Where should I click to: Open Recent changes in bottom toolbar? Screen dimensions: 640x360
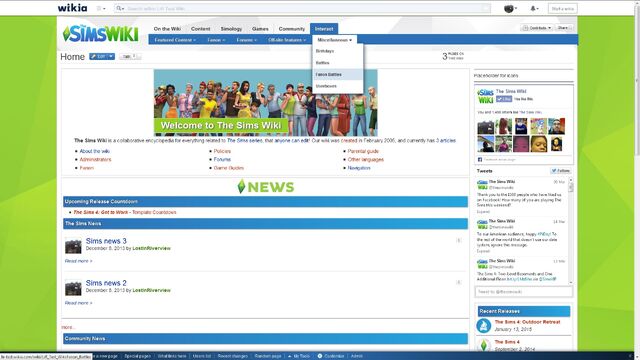[x=233, y=356]
